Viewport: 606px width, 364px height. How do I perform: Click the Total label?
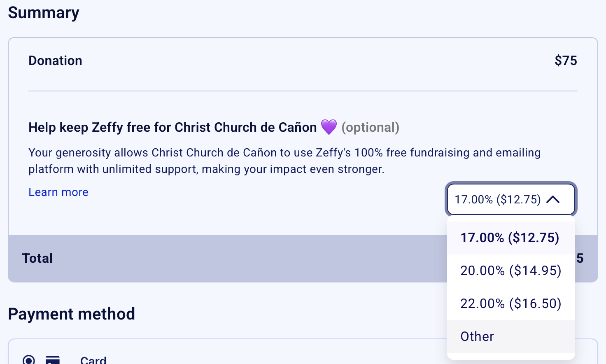(x=37, y=258)
